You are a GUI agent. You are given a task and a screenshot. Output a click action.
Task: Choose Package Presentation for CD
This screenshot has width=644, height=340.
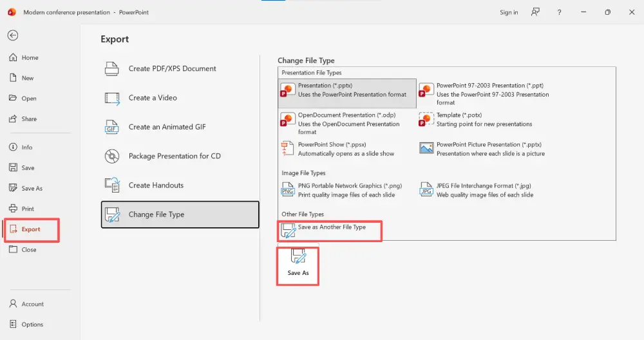(x=180, y=156)
